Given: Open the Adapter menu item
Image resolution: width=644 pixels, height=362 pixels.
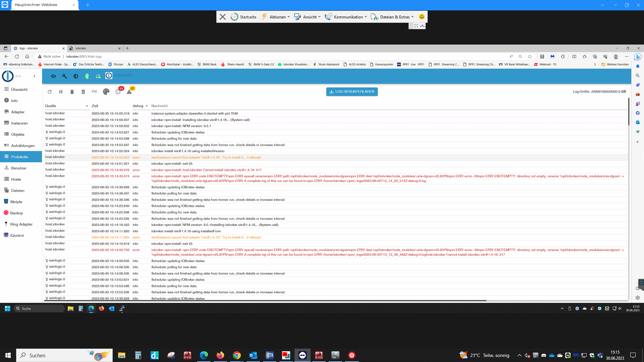Looking at the screenshot, I should [x=18, y=112].
